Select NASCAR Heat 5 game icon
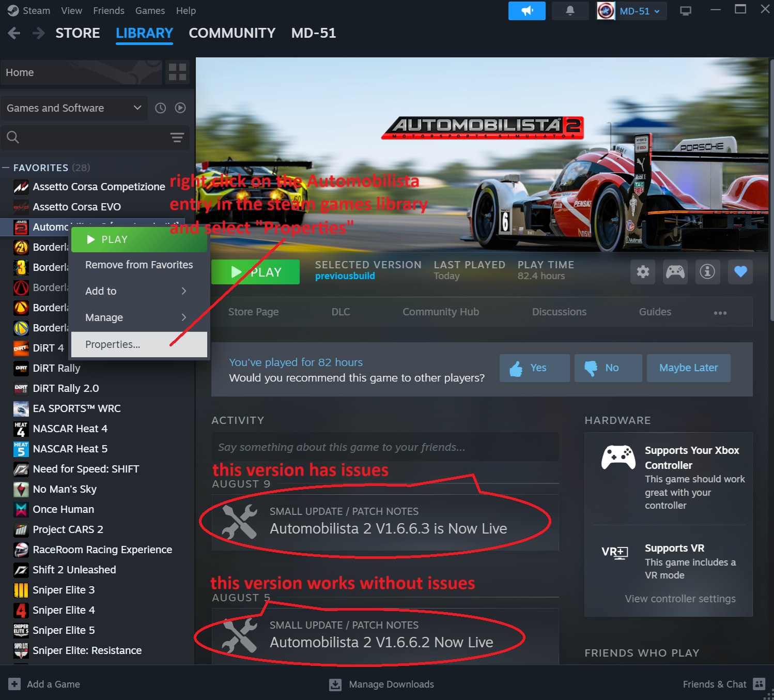 [x=21, y=449]
